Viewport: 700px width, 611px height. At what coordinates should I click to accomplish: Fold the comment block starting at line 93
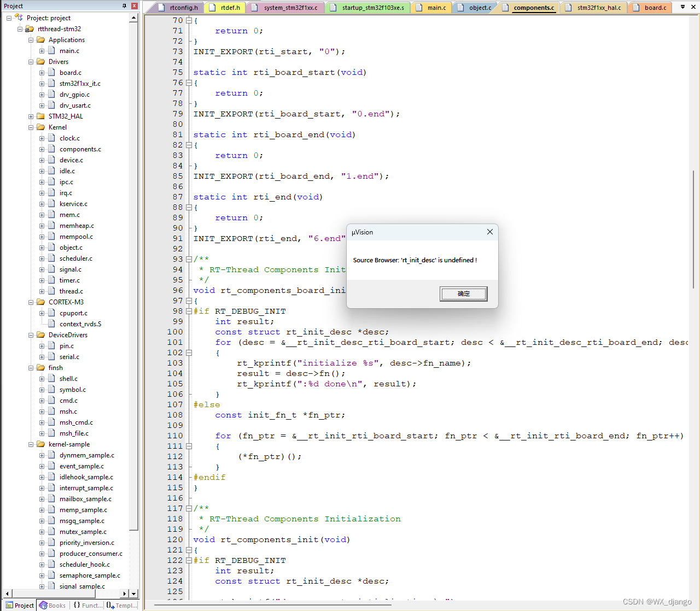(189, 259)
